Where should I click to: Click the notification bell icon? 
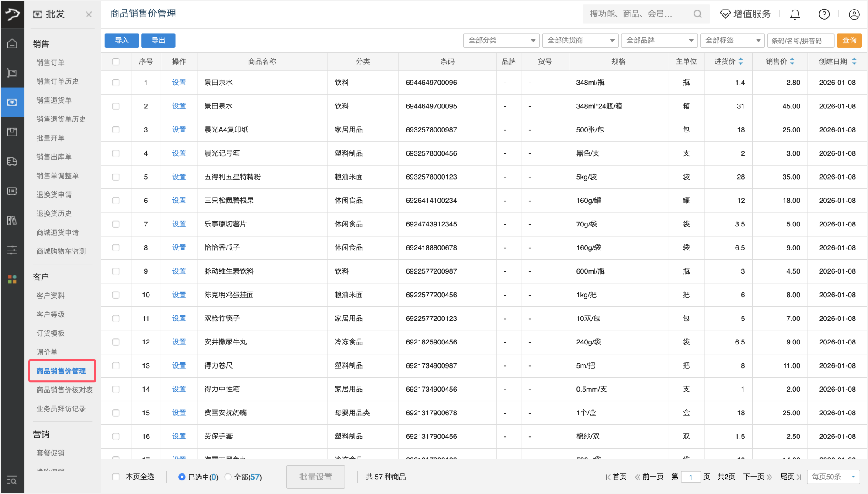(795, 14)
